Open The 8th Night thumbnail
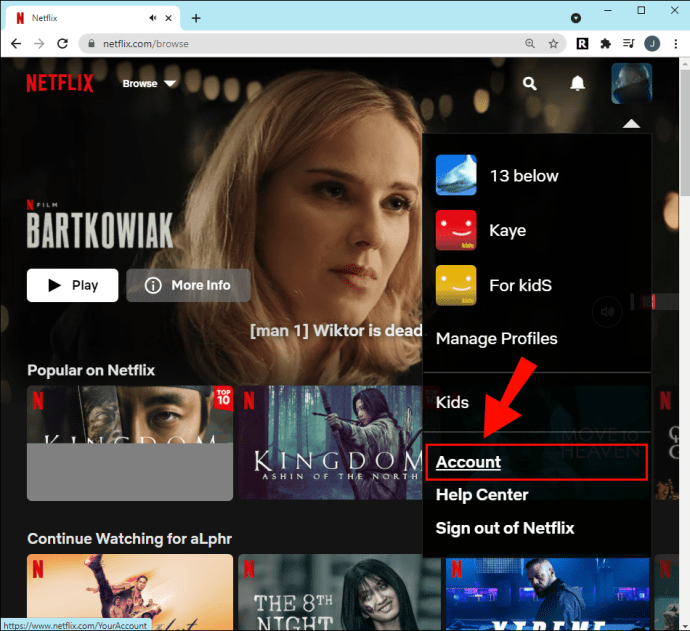Screen dimensions: 690x631 (x=339, y=592)
